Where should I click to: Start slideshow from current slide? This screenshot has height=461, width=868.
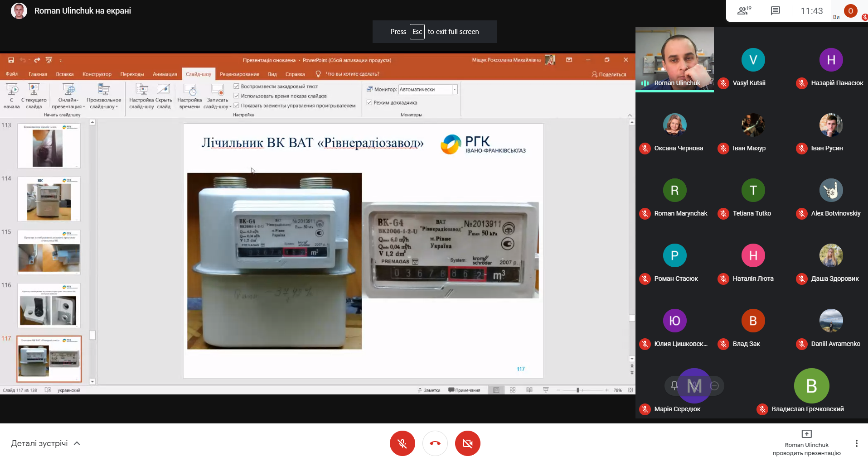34,96
